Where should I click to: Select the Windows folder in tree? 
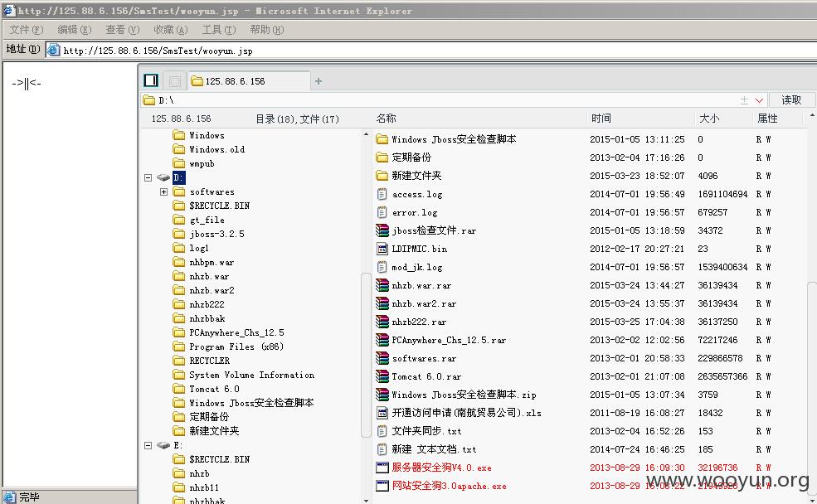click(x=207, y=135)
